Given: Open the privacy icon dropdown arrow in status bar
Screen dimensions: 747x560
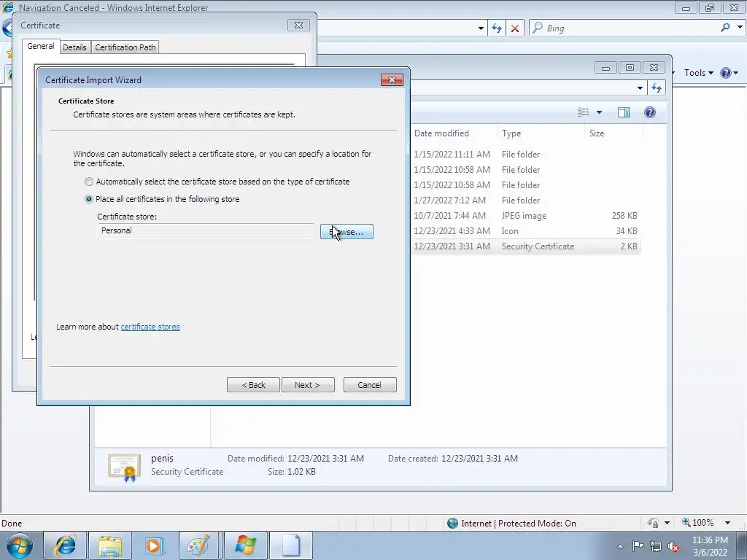Looking at the screenshot, I should tap(667, 523).
